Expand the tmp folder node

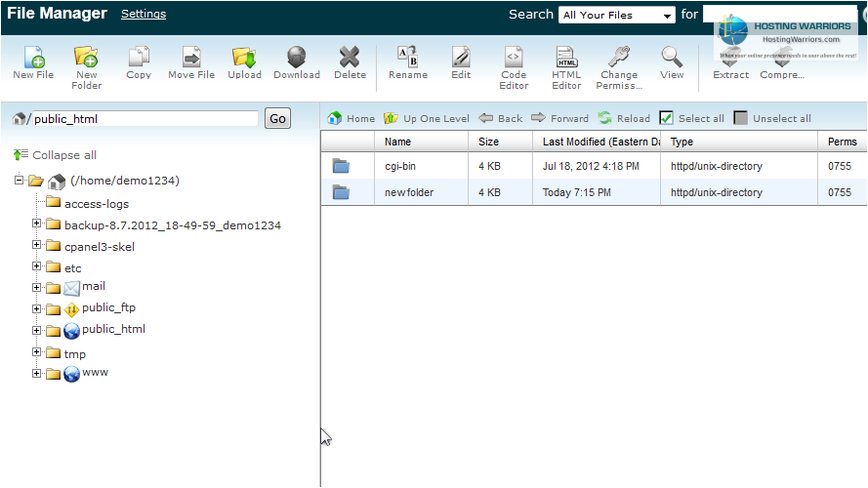(x=36, y=352)
